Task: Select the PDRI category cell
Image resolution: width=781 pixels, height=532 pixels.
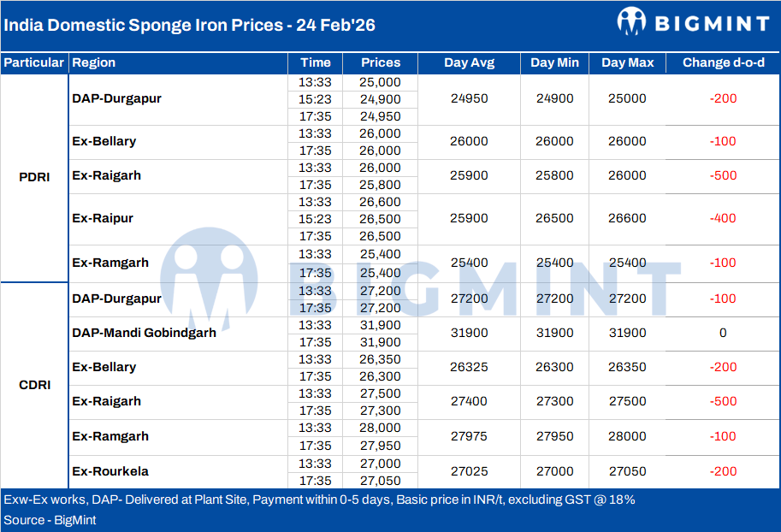Action: 34,177
